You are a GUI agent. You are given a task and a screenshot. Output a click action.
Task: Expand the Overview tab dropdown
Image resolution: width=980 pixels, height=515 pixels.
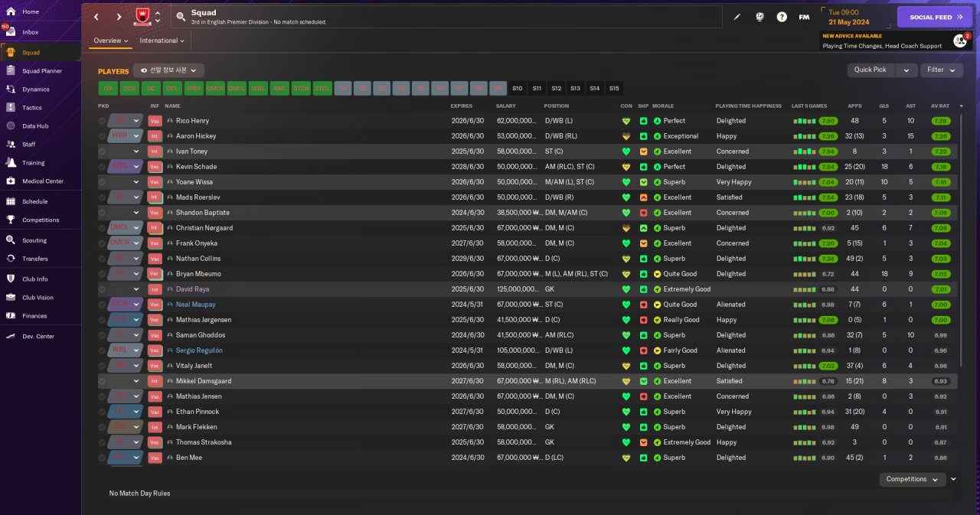coord(111,41)
